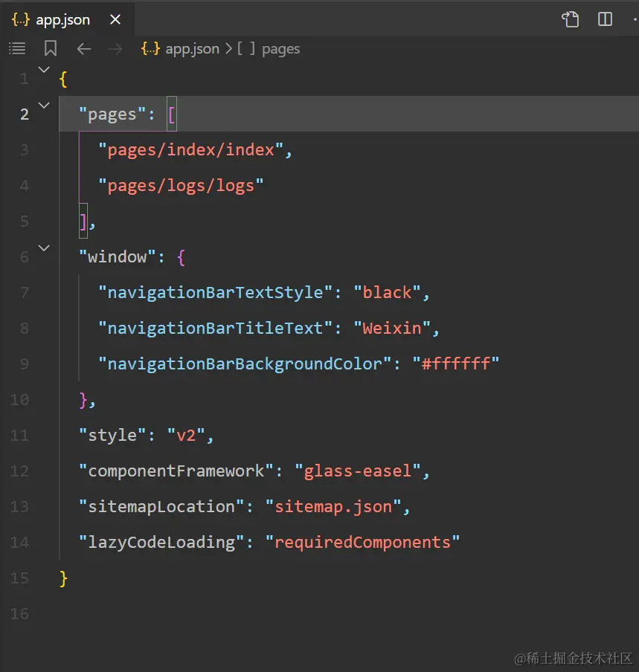The image size is (639, 672).
Task: Collapse the window object fold chevron
Action: pos(44,248)
